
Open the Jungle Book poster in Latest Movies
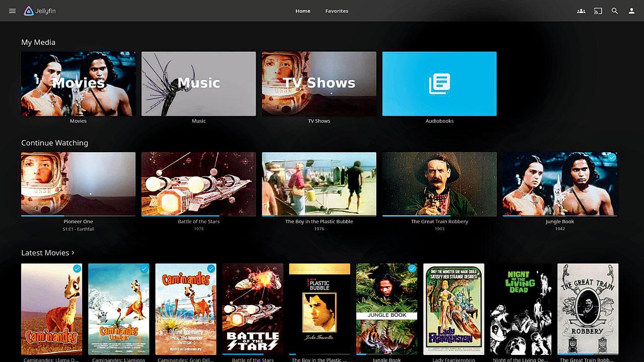point(387,309)
